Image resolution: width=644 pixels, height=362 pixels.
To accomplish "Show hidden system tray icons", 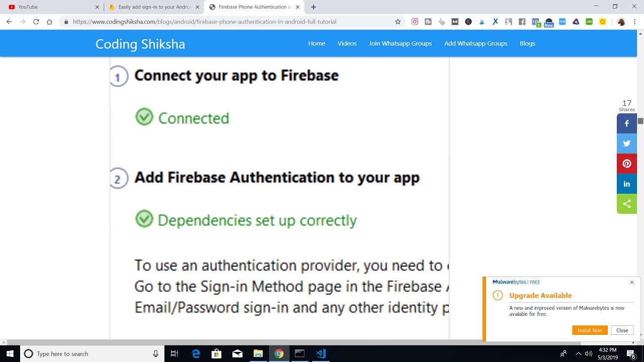I will coord(578,353).
